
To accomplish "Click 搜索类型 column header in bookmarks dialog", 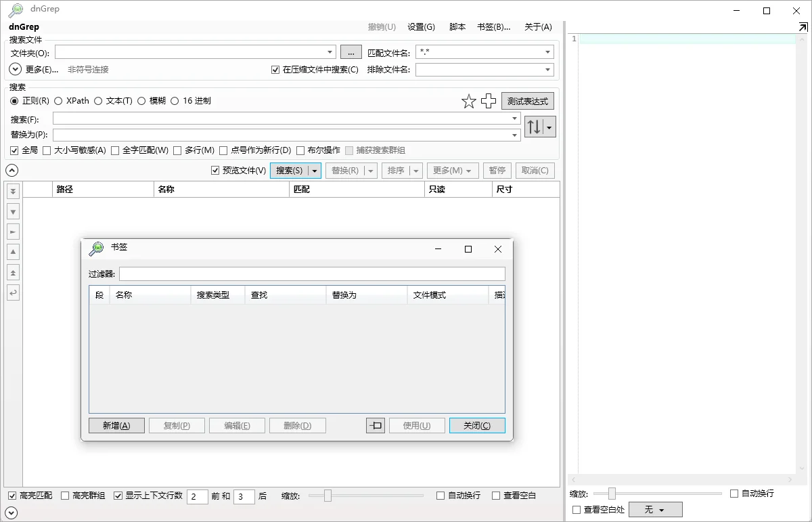I will 217,295.
